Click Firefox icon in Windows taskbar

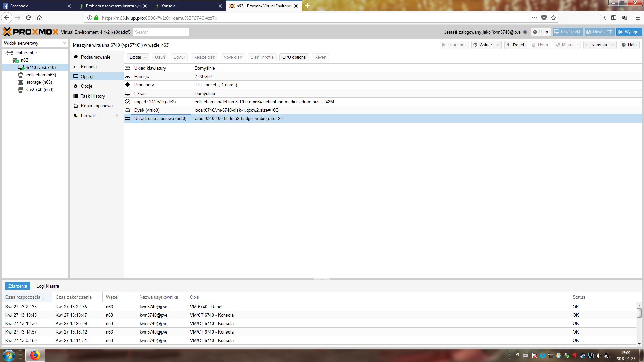(x=35, y=355)
